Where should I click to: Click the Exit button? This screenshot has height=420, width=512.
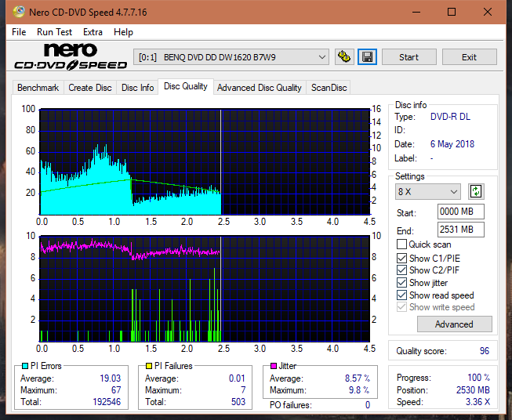tap(469, 57)
